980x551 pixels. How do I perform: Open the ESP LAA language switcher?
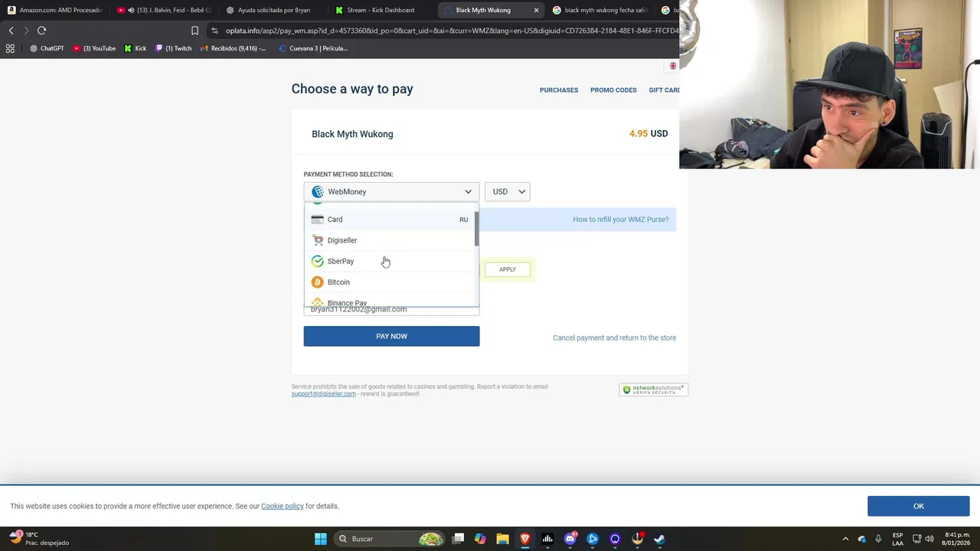tap(897, 539)
